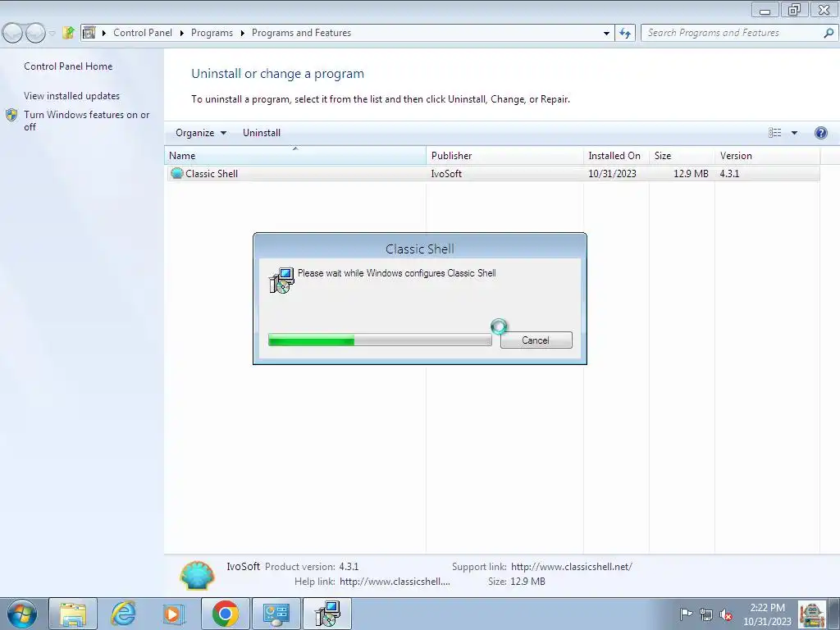The height and width of the screenshot is (630, 840).
Task: Click the installer icon in the dialog
Action: pos(281,281)
